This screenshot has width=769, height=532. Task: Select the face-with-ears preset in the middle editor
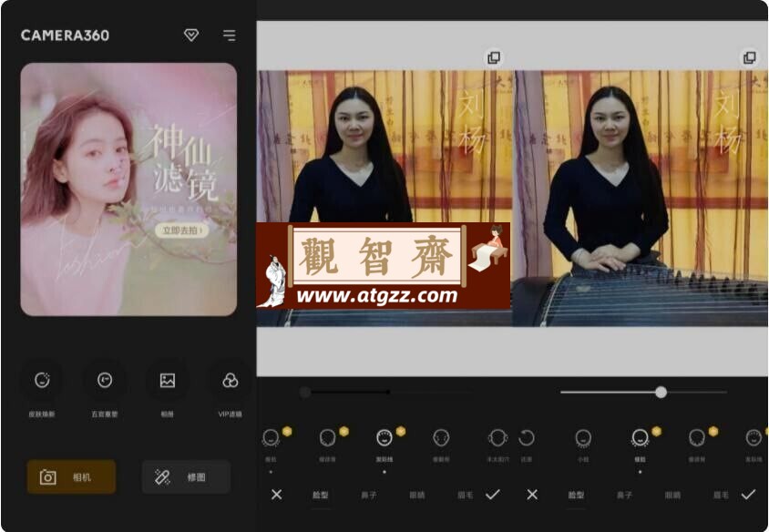tap(497, 437)
